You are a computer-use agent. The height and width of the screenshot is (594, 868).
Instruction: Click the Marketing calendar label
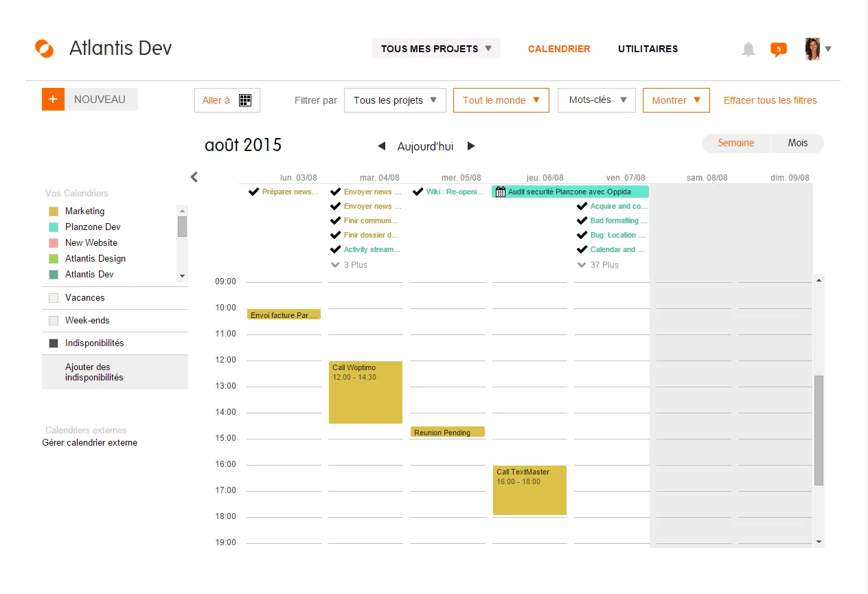coord(85,212)
